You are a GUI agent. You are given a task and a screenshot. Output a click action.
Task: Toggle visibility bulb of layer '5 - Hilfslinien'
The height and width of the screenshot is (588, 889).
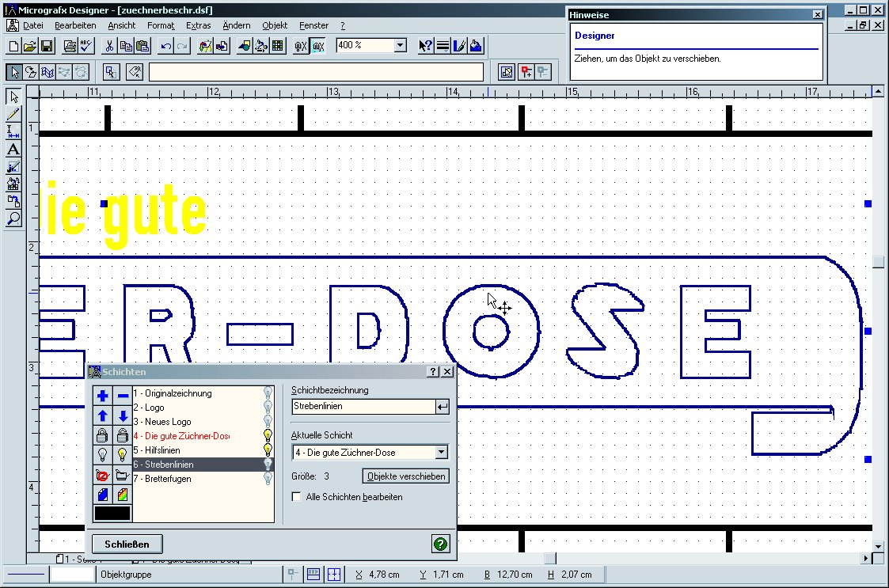(x=268, y=450)
